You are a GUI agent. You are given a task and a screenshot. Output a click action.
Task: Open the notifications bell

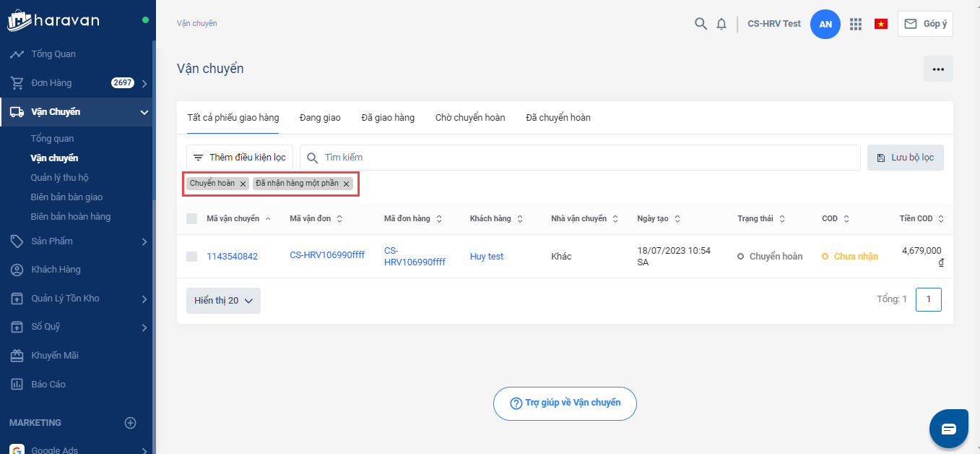(721, 24)
